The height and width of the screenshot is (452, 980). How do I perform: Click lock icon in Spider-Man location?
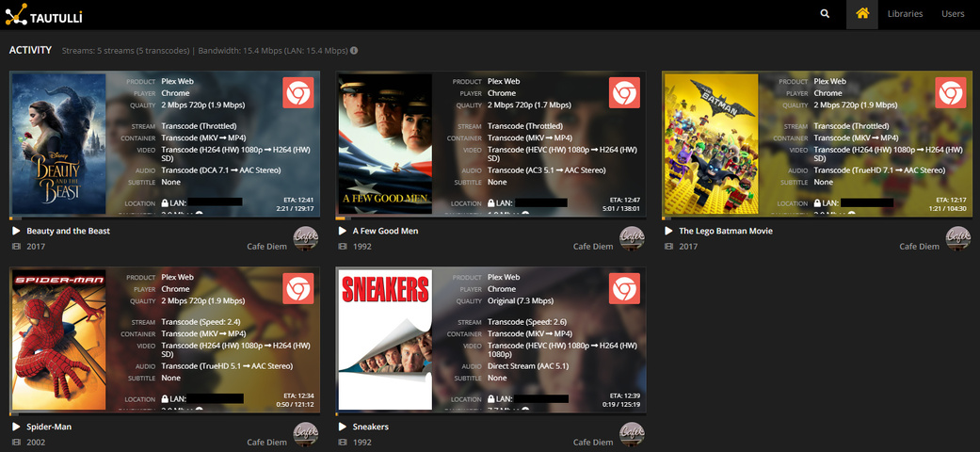[x=165, y=399]
